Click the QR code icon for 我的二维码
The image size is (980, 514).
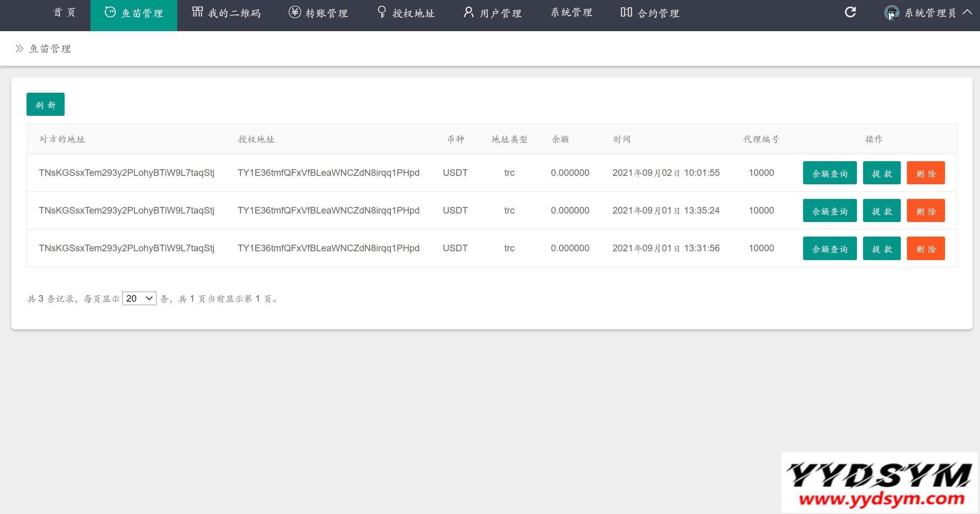197,12
